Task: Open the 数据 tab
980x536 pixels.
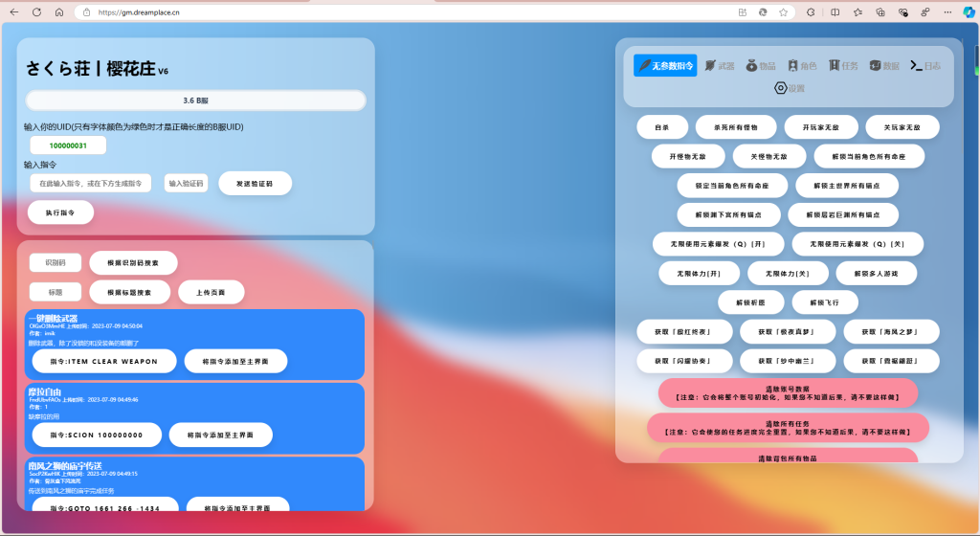Action: [884, 66]
